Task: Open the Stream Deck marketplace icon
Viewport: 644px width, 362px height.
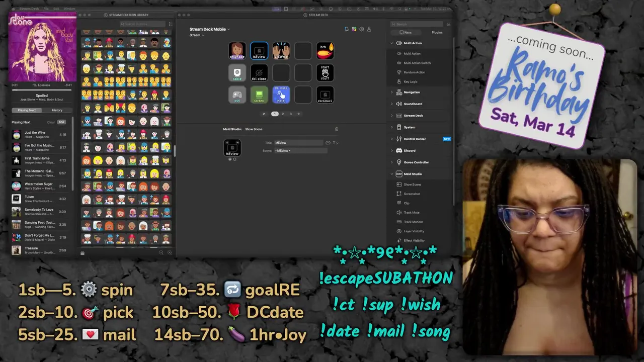Action: coord(354,29)
